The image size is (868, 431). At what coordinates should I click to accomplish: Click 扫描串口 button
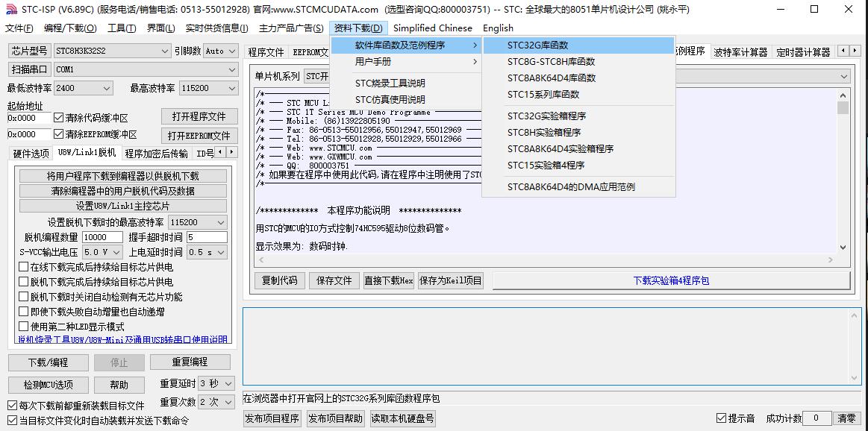coord(30,69)
